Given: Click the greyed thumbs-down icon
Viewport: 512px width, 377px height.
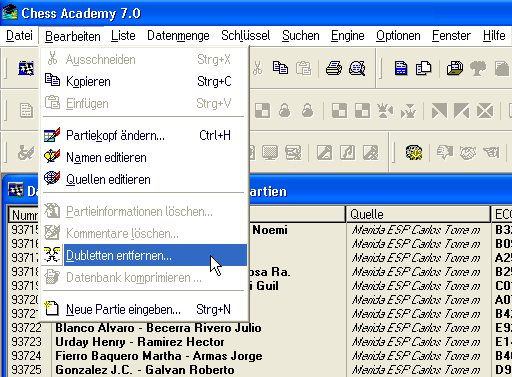Looking at the screenshot, I should 445,153.
